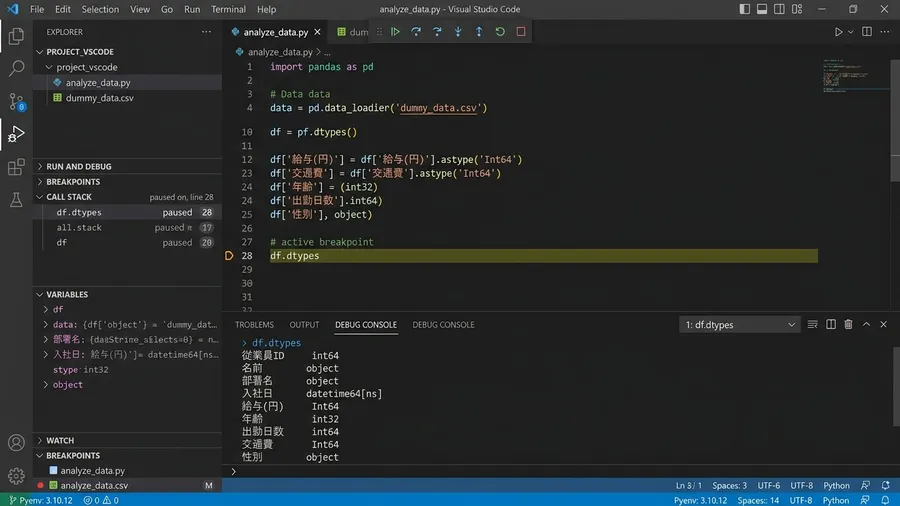Clear the debug console with trash icon
Screen dimensions: 900x506
(848, 324)
